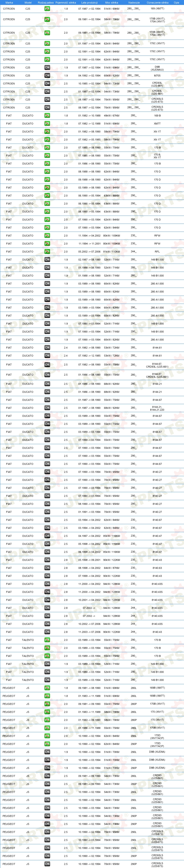Screen dimensions: 184x868
Task: Click ON icon in Peugeot D9B (XUD9A) 290P row
Action: click(47, 768)
